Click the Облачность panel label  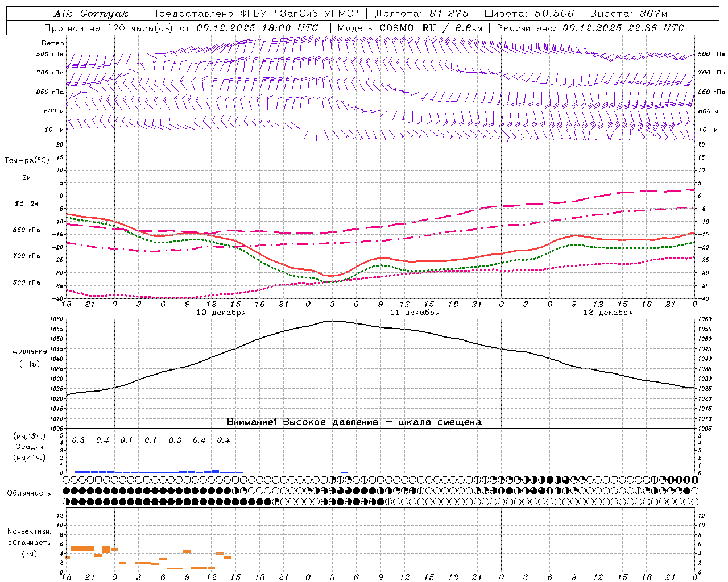pyautogui.click(x=29, y=493)
